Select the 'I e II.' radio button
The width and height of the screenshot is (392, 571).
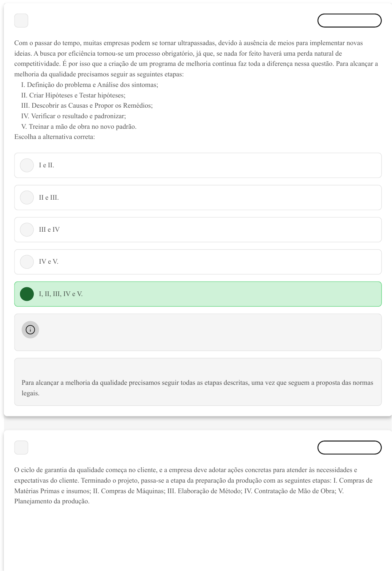(x=27, y=165)
